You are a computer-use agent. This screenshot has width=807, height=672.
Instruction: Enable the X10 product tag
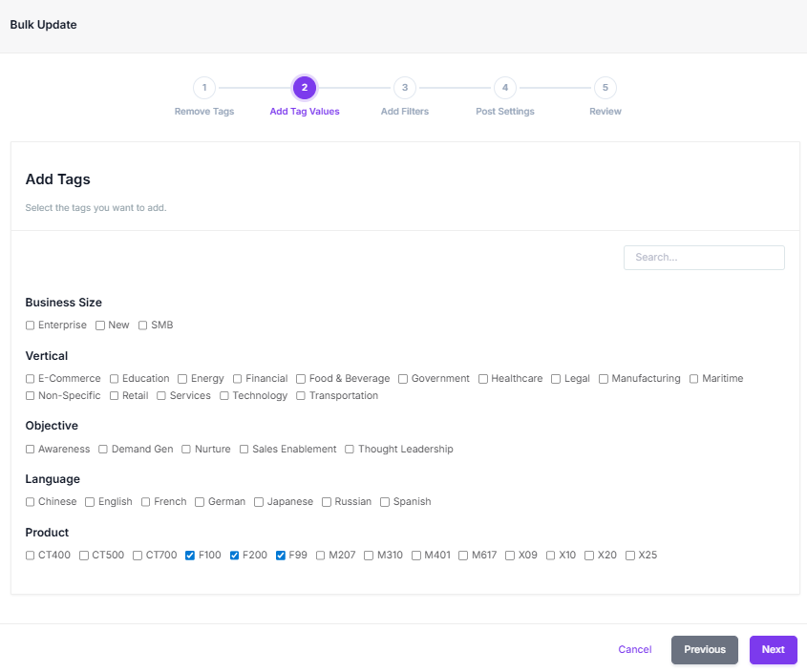tap(551, 556)
